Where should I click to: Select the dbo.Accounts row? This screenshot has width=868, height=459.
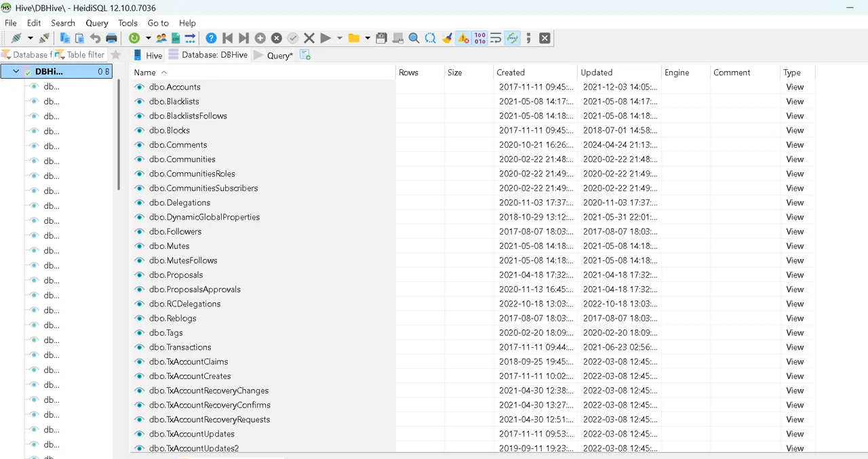[x=473, y=87]
